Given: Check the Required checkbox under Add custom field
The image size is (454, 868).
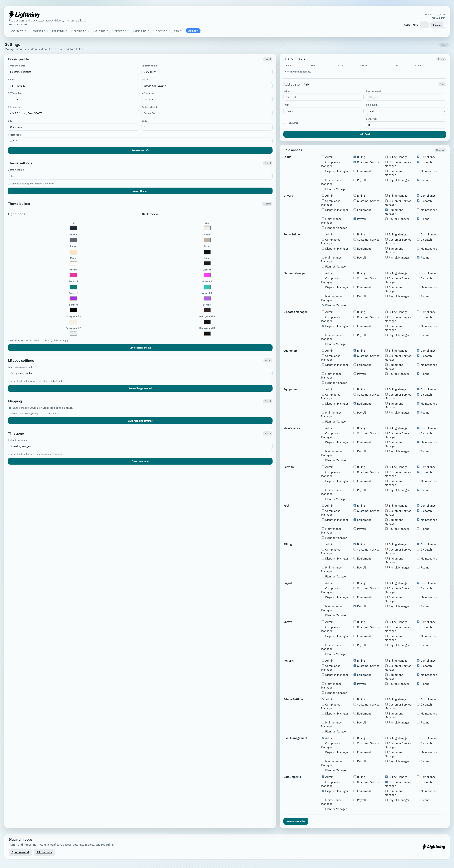Looking at the screenshot, I should (285, 123).
